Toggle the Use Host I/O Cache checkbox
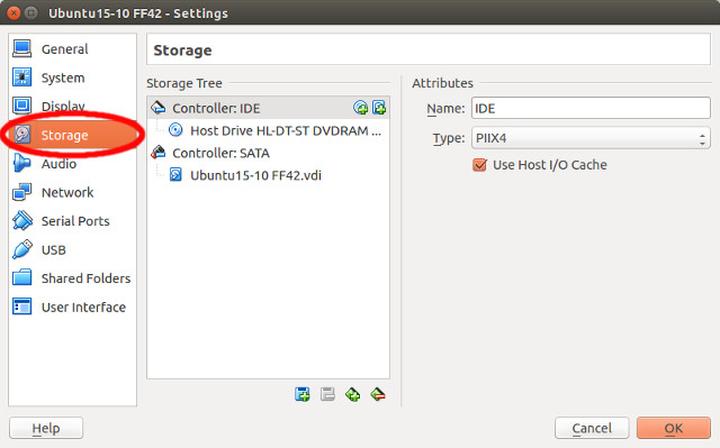This screenshot has width=720, height=448. point(479,165)
